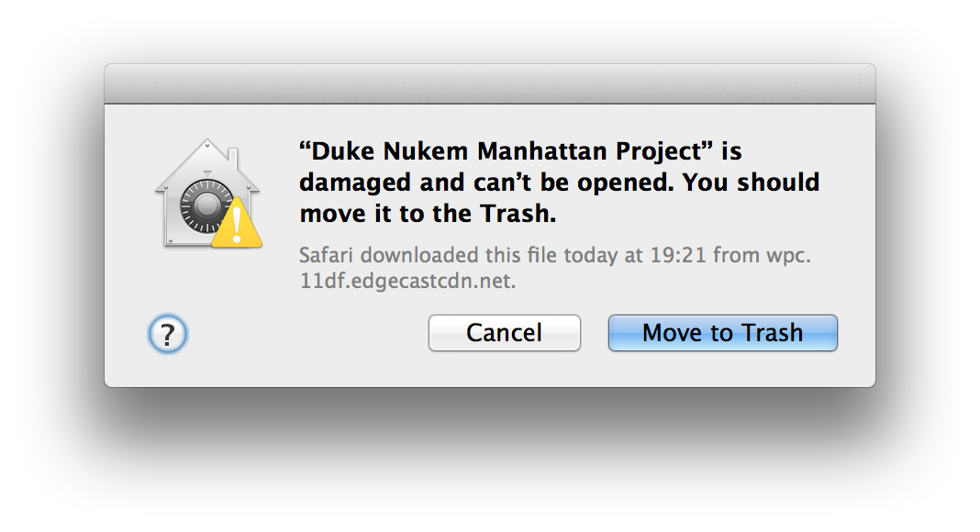Click the exclamation mark in warning badge
This screenshot has height=532, width=980.
(237, 226)
